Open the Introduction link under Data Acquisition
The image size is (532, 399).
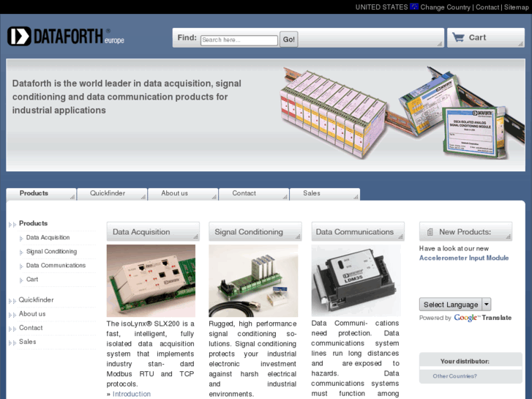point(132,394)
